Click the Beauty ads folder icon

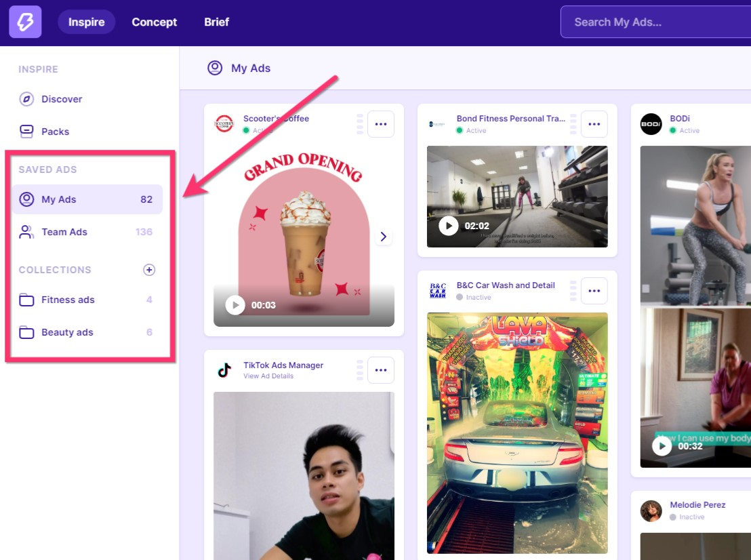click(x=26, y=332)
